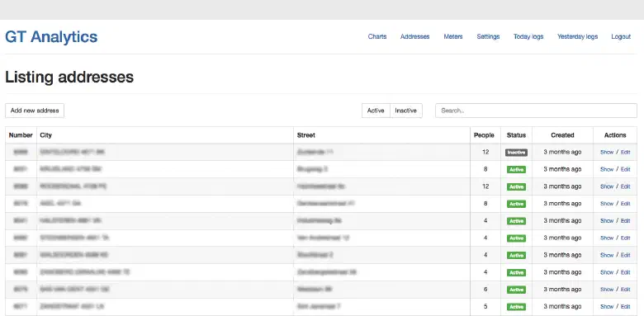Go to Addresses in the navigation
The image size is (644, 316).
414,36
